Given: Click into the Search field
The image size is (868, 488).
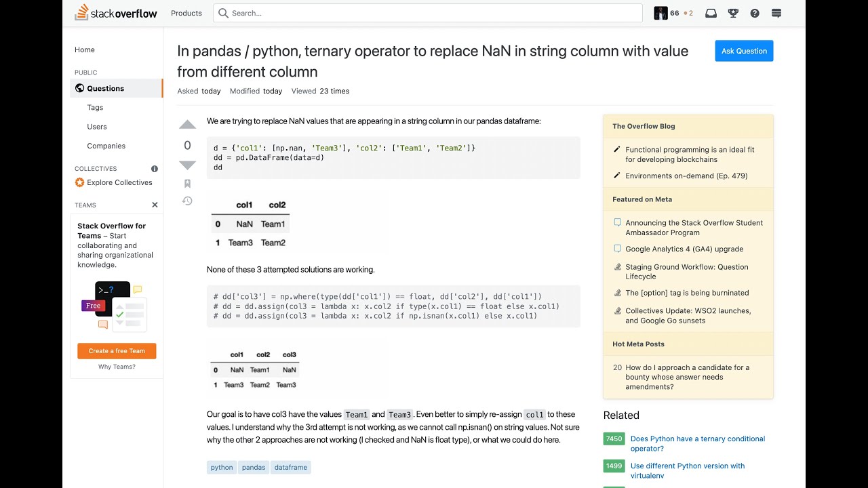Looking at the screenshot, I should click(x=434, y=13).
